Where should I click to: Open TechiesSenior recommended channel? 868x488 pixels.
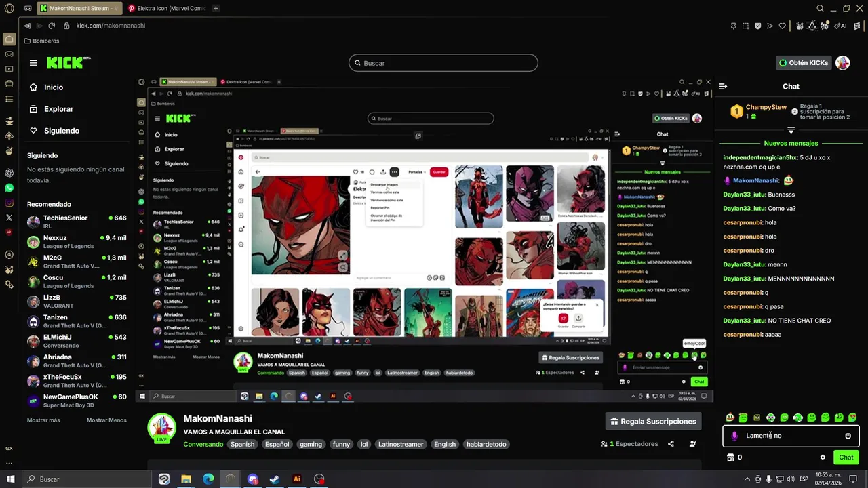click(x=77, y=222)
